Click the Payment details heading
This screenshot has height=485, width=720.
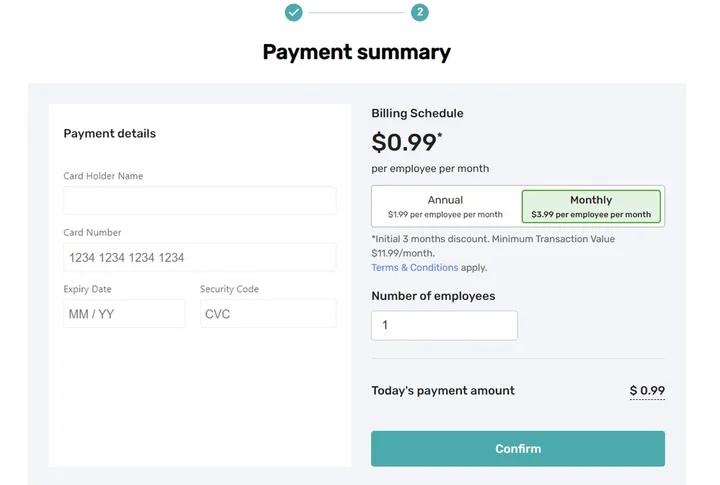(110, 134)
